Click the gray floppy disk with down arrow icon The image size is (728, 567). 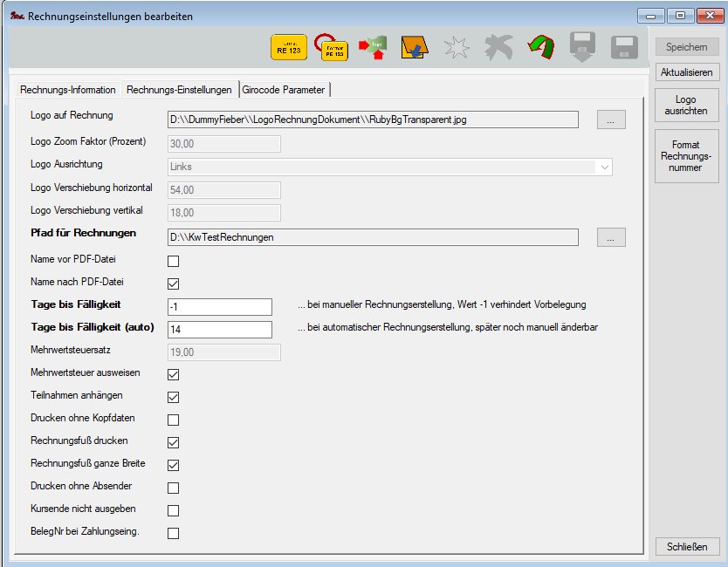[x=582, y=48]
